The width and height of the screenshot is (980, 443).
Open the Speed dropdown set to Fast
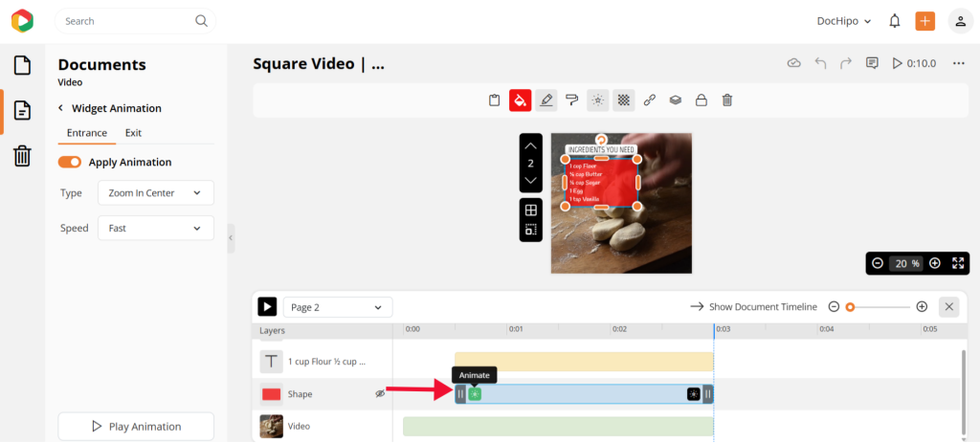coord(156,228)
